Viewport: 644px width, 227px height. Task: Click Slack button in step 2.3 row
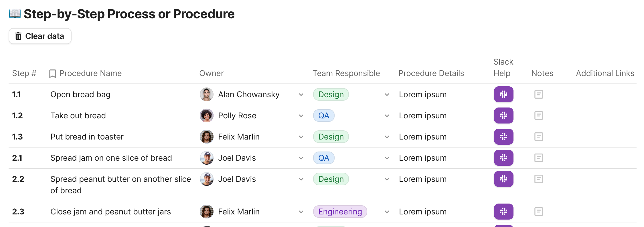503,212
